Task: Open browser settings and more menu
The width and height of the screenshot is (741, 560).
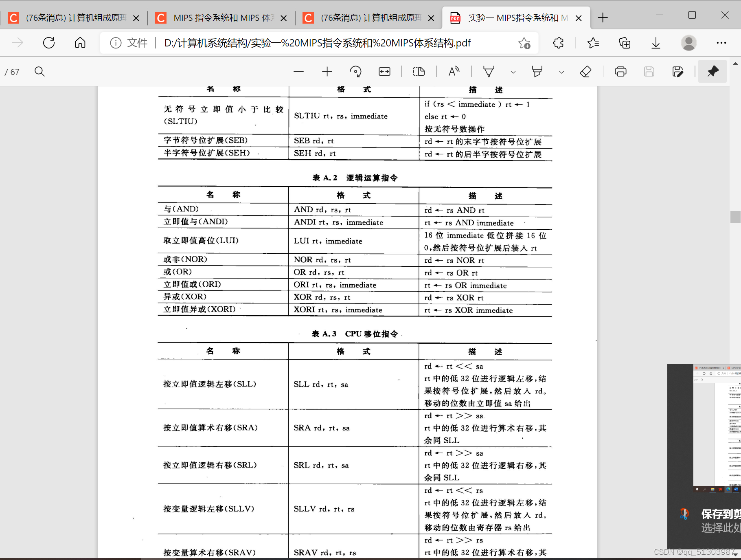Action: [x=721, y=43]
